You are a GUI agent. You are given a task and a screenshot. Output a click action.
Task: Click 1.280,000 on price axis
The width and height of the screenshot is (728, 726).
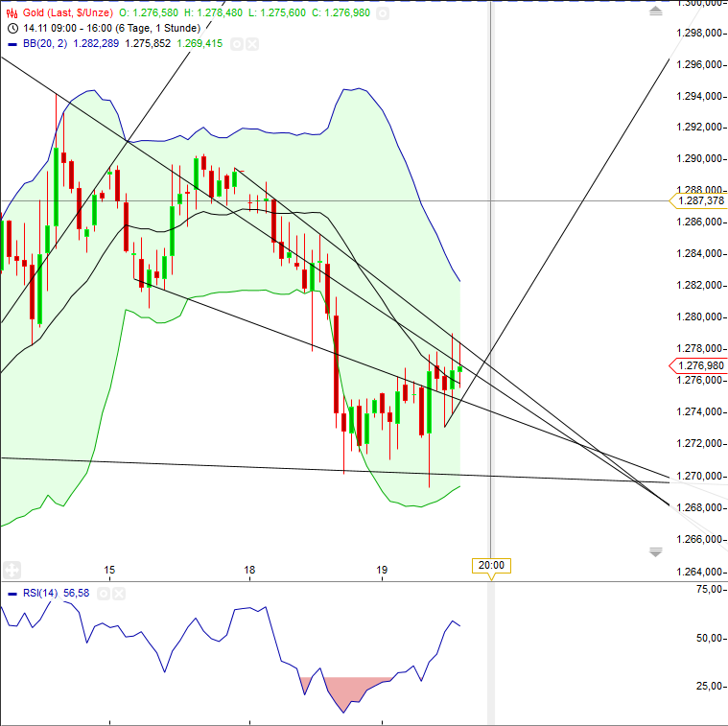point(699,316)
